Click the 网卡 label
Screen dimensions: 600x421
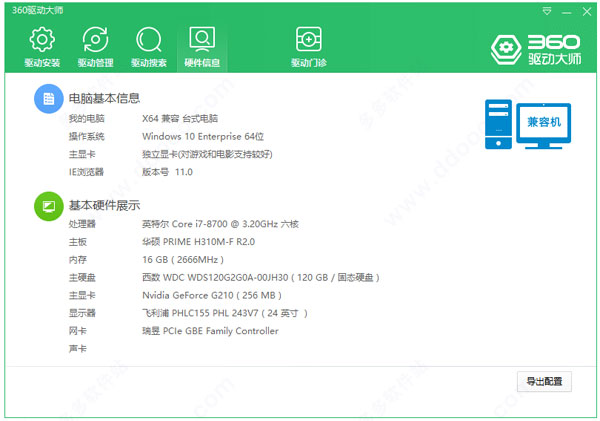(x=78, y=331)
